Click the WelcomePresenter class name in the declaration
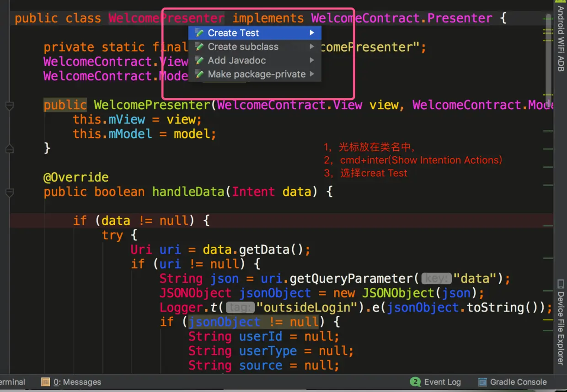 point(166,18)
